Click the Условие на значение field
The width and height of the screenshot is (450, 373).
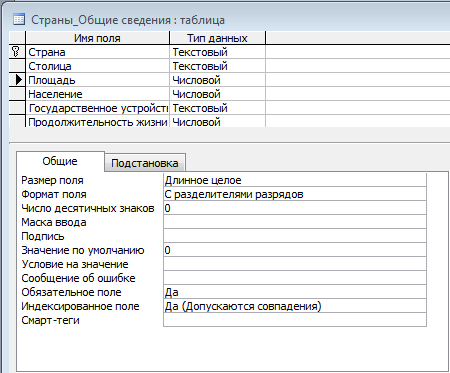[295, 264]
